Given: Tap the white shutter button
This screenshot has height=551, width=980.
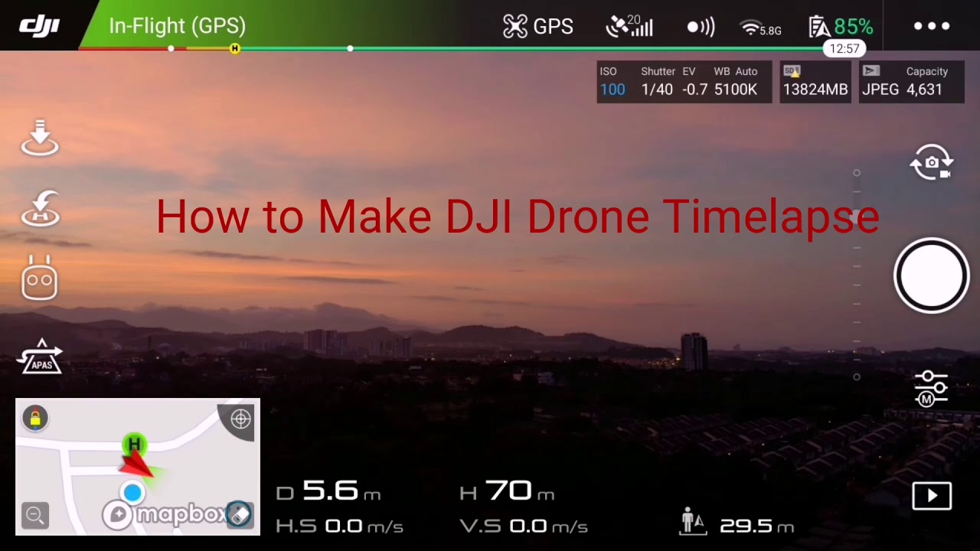Looking at the screenshot, I should [x=932, y=276].
